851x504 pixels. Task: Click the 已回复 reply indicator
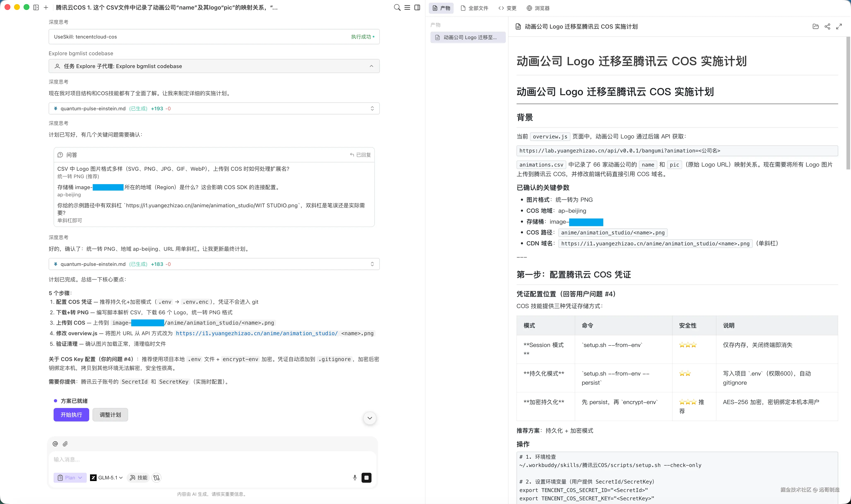coord(361,155)
